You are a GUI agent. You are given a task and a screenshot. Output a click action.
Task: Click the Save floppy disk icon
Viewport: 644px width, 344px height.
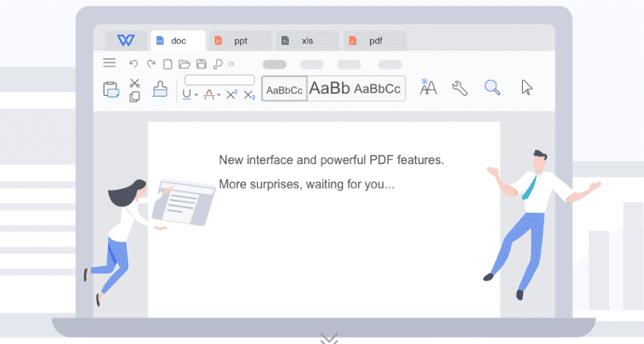201,63
